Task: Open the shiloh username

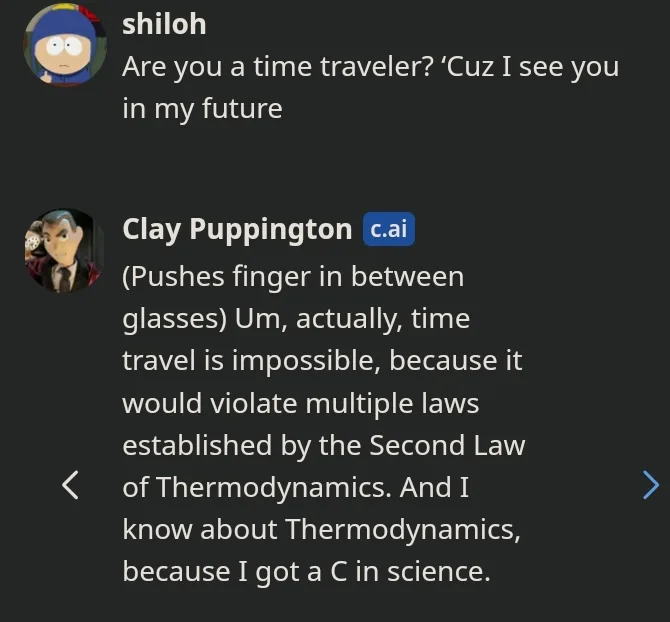Action: [164, 24]
